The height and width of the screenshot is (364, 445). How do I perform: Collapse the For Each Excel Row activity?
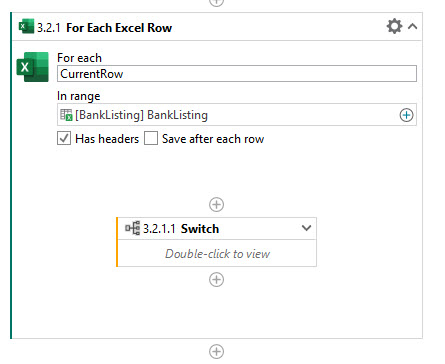[413, 26]
